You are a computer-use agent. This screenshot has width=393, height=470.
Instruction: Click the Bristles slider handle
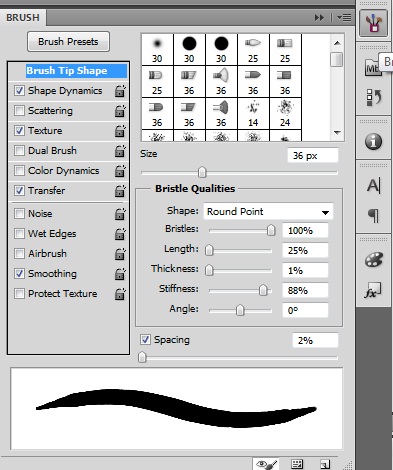click(271, 230)
